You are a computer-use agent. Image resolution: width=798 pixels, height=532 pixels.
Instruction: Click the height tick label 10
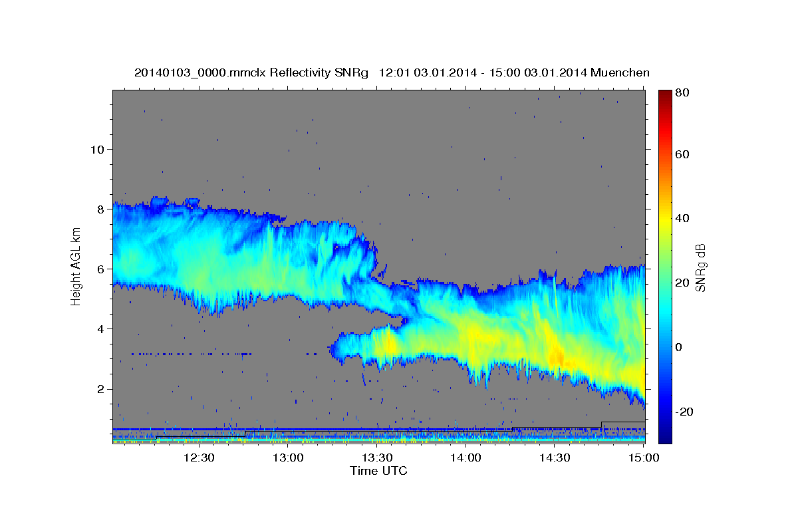(98, 149)
